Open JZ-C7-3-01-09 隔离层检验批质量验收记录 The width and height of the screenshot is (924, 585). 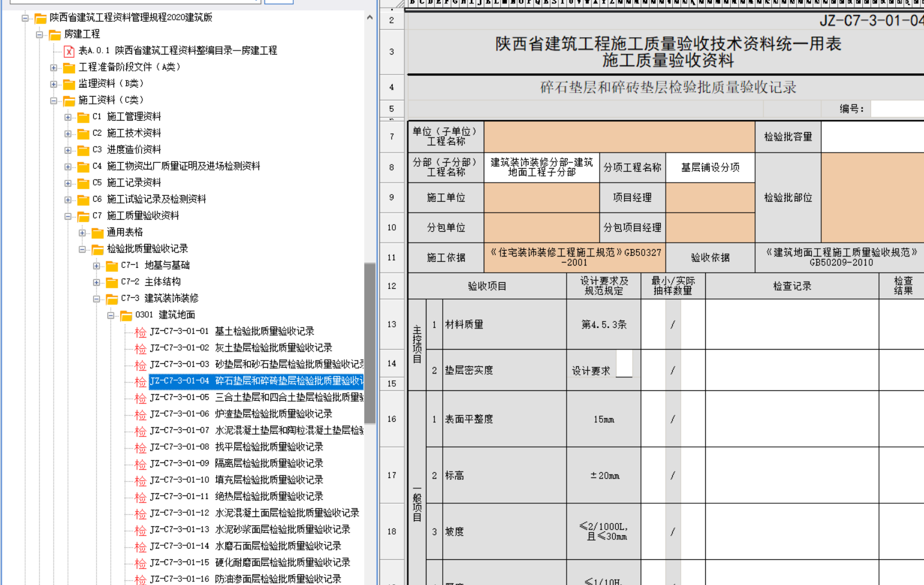[x=237, y=464]
